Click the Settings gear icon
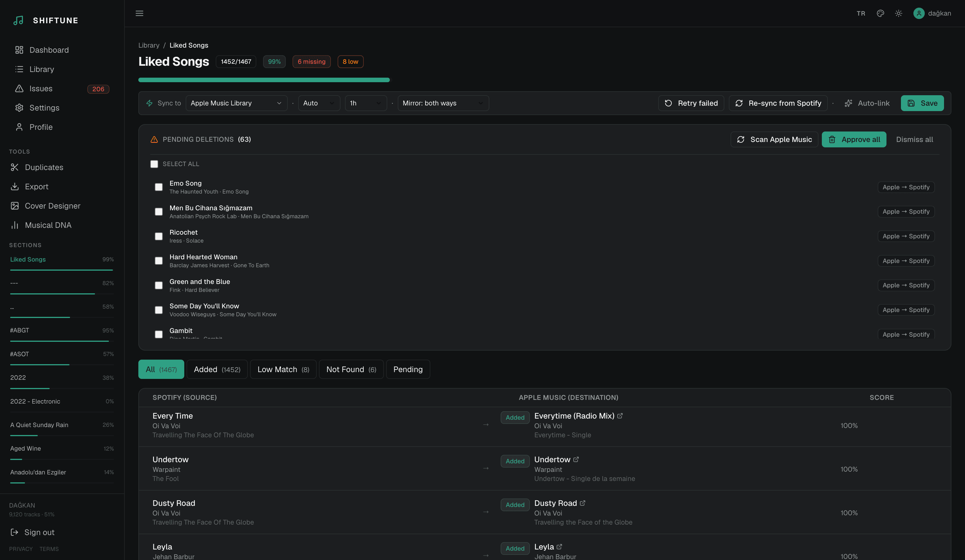 [19, 108]
